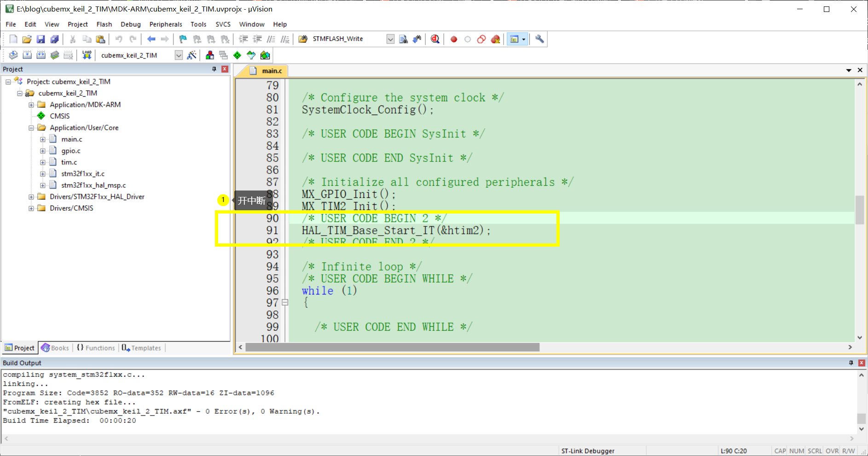Screen dimensions: 868x456
Task: Select the CMSIS component in the project tree
Action: coord(60,116)
